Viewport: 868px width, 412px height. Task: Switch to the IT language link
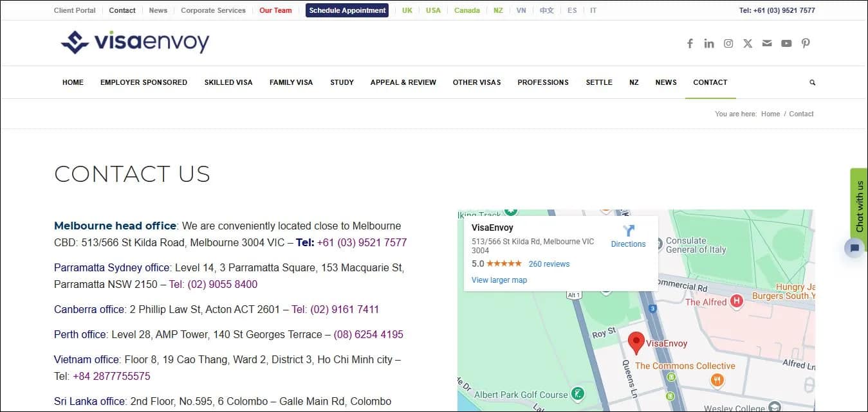point(593,10)
